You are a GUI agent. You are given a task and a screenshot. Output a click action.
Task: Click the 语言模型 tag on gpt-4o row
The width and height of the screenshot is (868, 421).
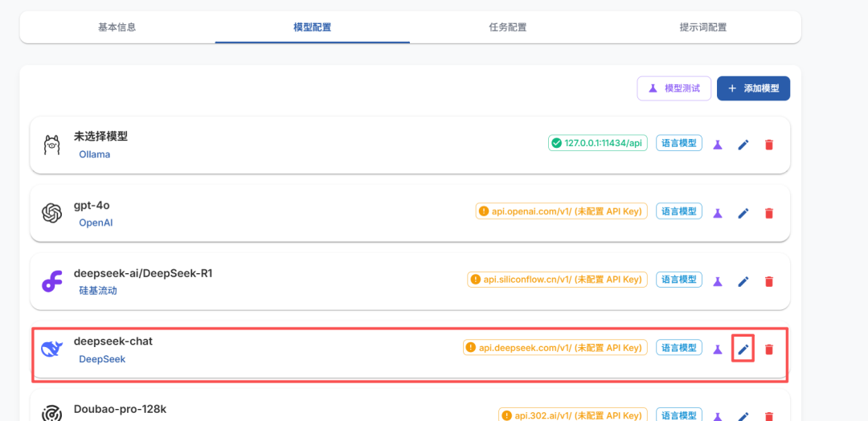[679, 210]
